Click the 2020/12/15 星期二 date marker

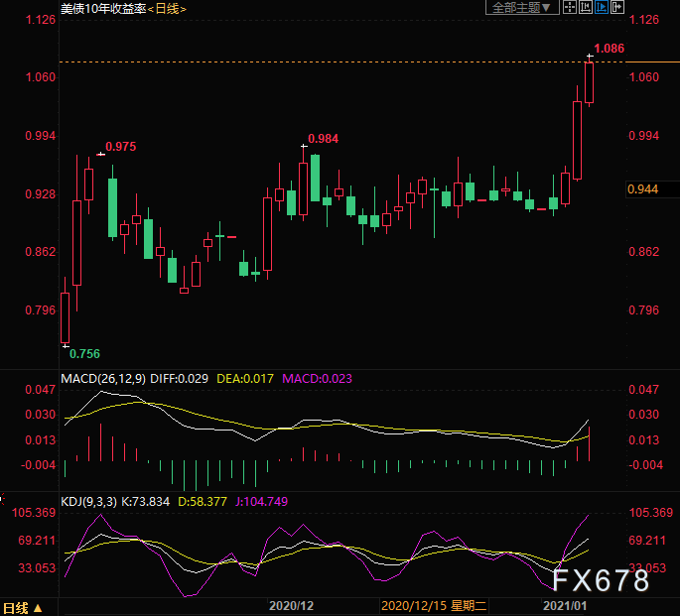pos(430,604)
